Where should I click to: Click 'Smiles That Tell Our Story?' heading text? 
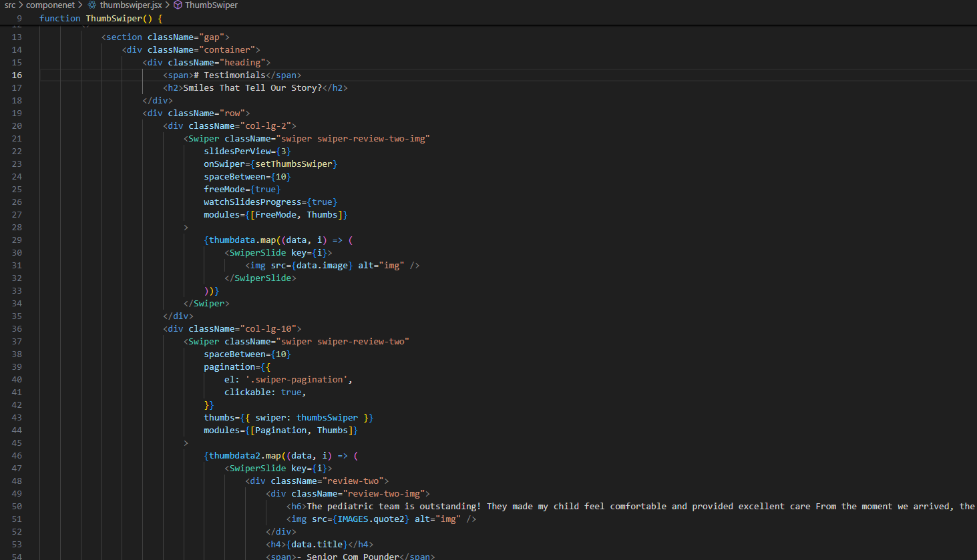(x=252, y=87)
